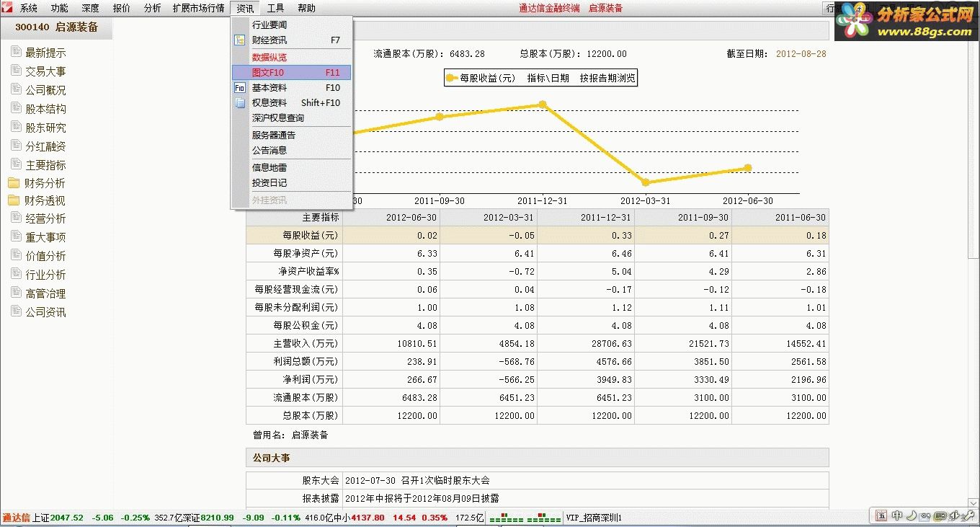Click the chart point for 2011-09-30
Viewport: 980px width, 527px height.
(440, 117)
